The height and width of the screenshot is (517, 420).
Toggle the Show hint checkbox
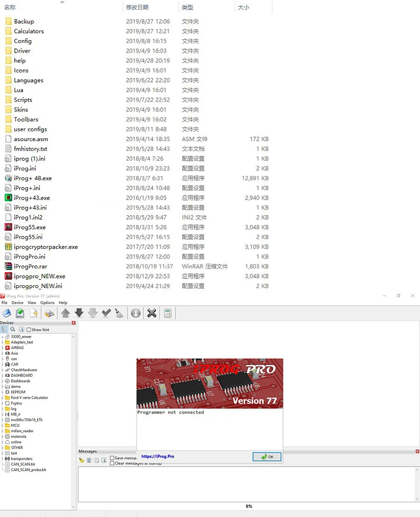pos(29,329)
